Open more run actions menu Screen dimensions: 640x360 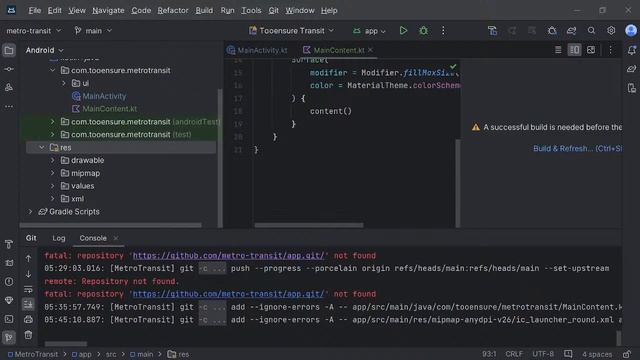click(443, 31)
